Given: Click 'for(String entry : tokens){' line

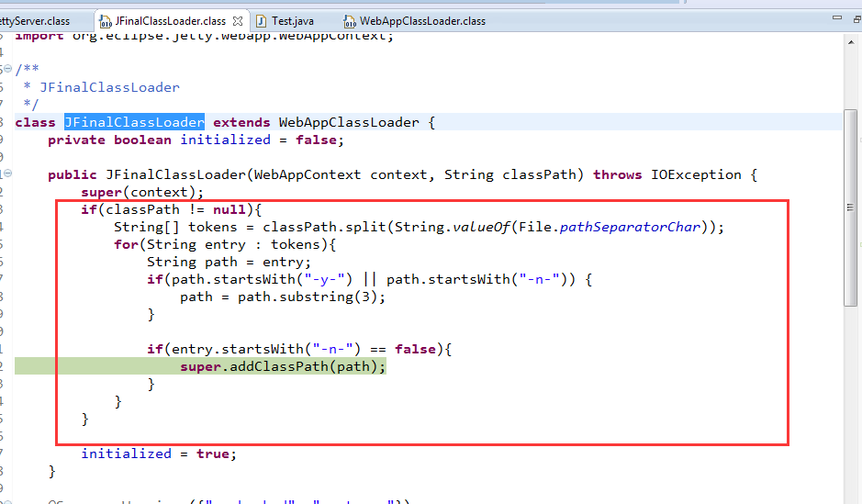Looking at the screenshot, I should click(225, 244).
